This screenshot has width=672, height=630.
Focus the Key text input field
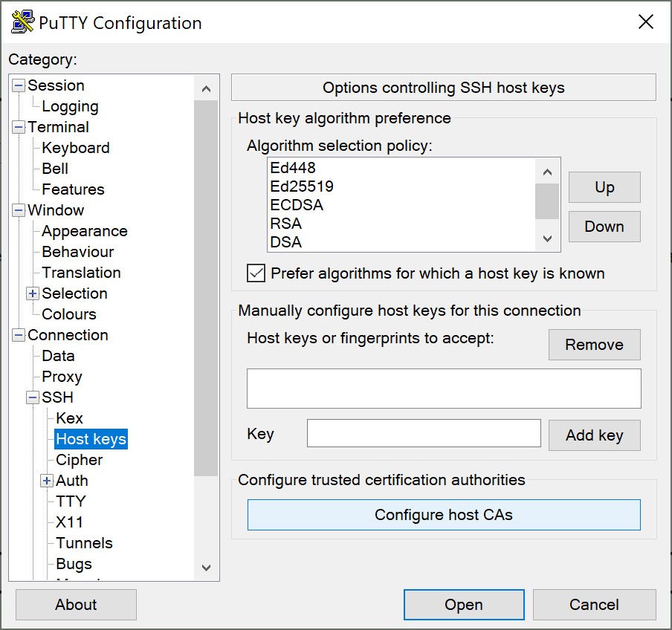pos(424,433)
